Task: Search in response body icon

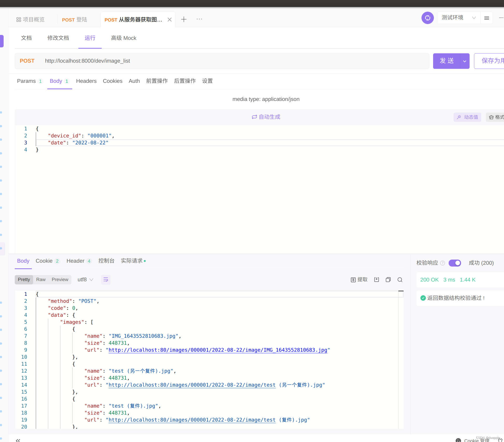Action: coord(400,280)
